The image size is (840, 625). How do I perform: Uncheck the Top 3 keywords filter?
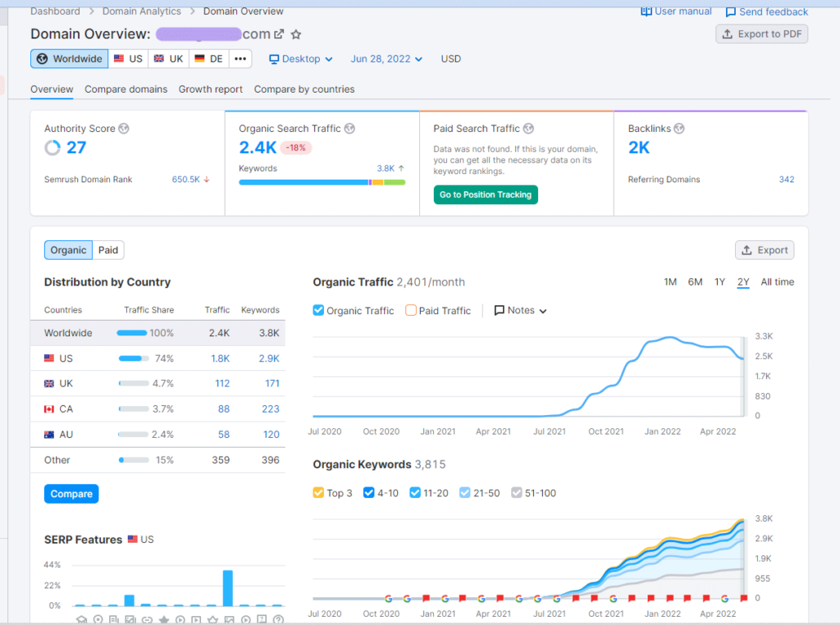click(317, 493)
